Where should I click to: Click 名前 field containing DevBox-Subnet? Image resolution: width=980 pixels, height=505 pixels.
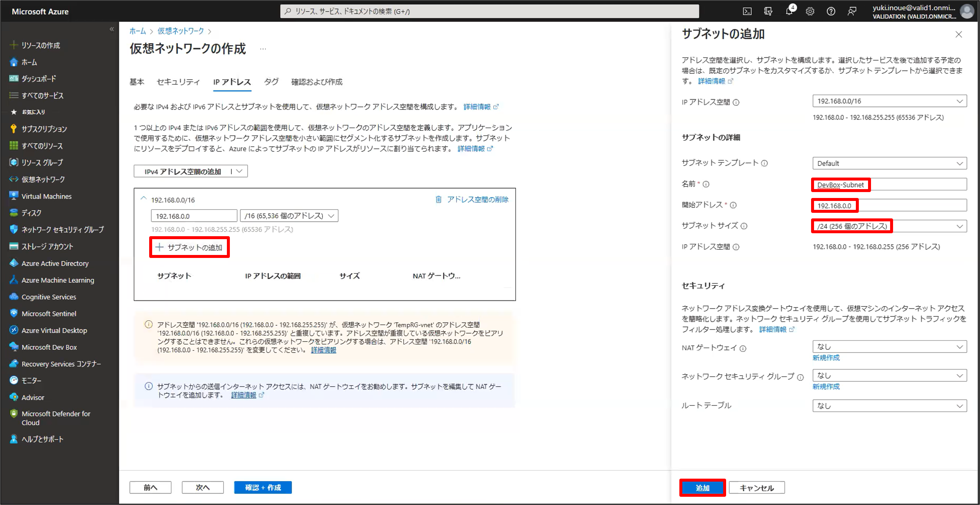point(889,184)
